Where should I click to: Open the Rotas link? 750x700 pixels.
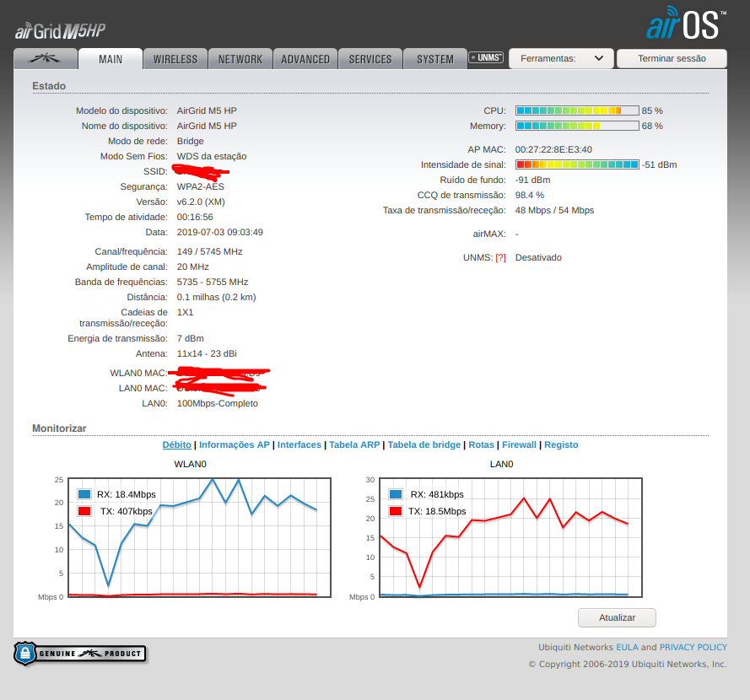[x=481, y=444]
